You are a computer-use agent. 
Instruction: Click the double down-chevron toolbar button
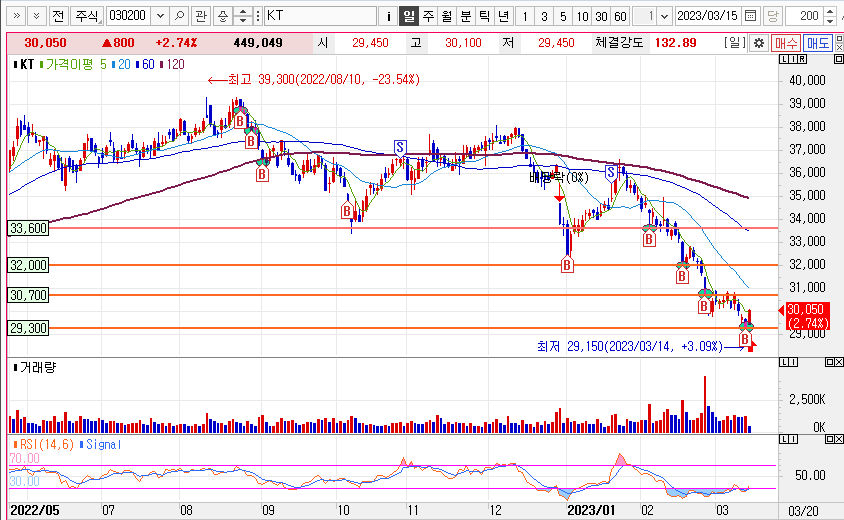pyautogui.click(x=36, y=16)
